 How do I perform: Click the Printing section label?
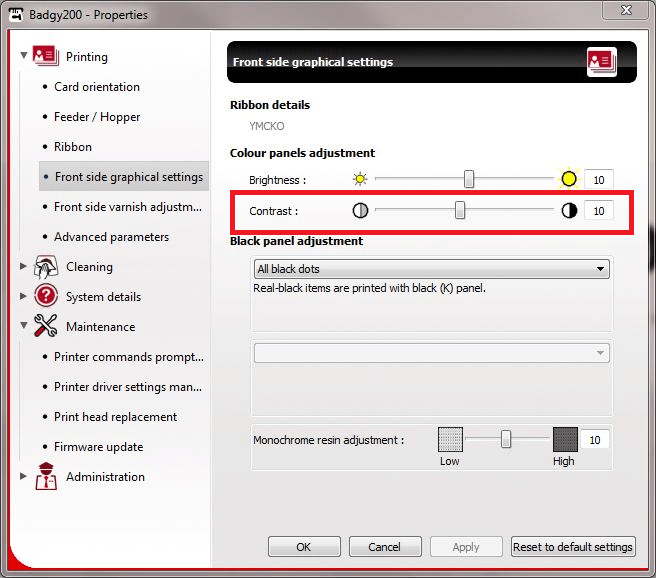tap(87, 56)
